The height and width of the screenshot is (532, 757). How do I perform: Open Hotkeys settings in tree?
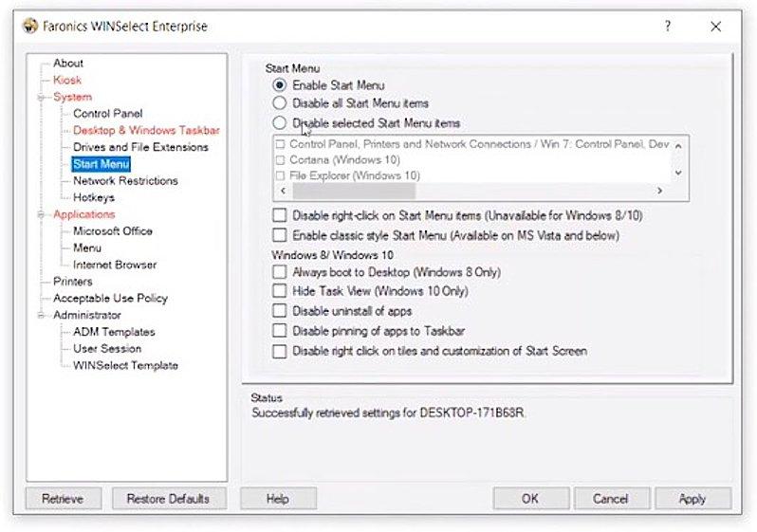pyautogui.click(x=94, y=197)
